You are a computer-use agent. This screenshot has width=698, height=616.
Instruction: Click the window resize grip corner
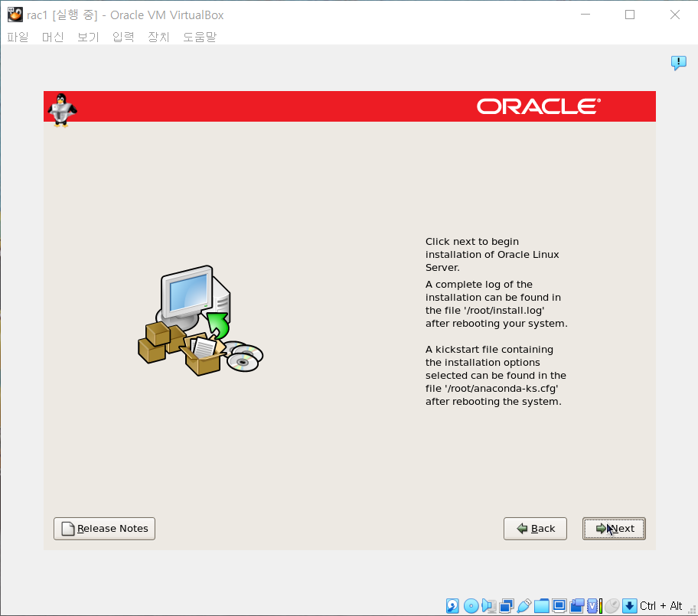click(x=693, y=611)
